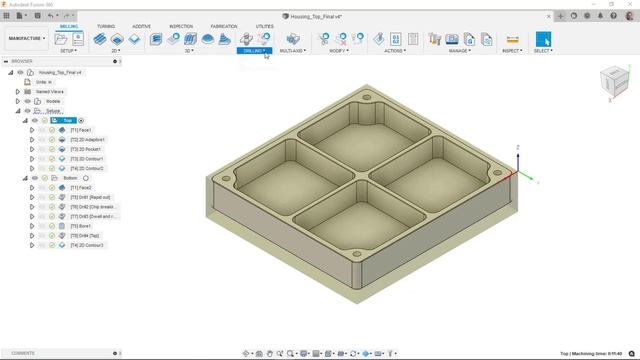Activate the Bottom setup radio button
Viewport: 640px width, 360px height.
(86, 178)
